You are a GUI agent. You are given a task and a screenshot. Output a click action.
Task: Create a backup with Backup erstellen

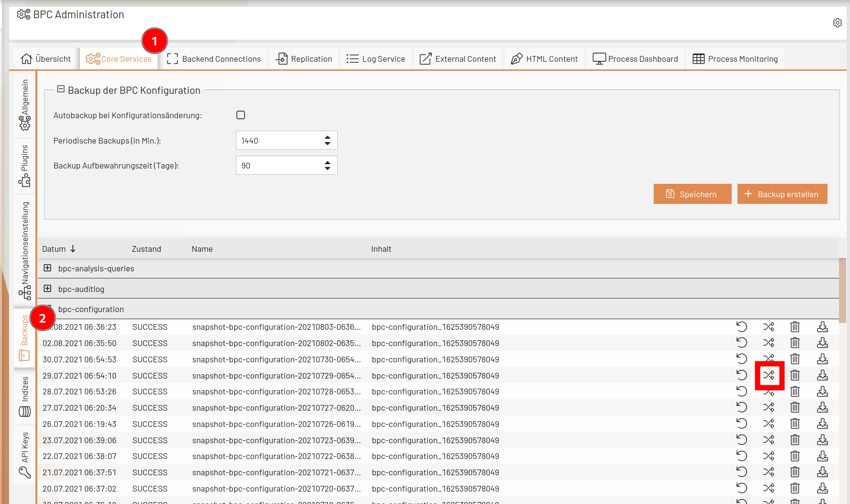click(782, 194)
